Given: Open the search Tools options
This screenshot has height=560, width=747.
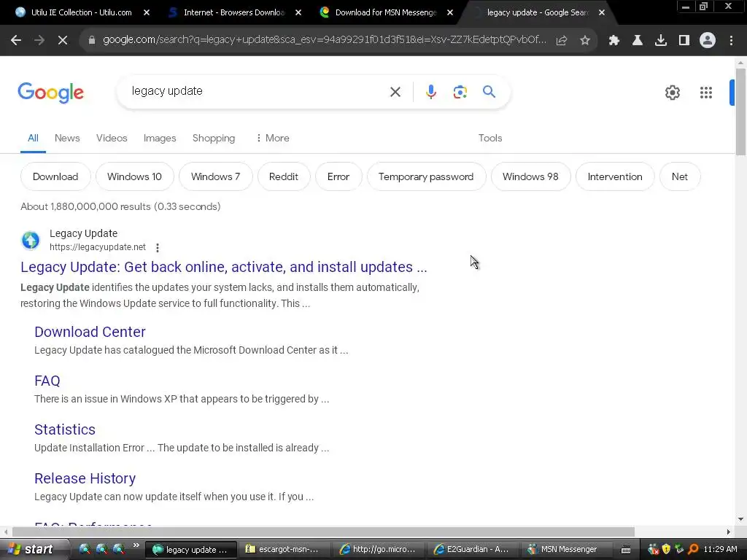Looking at the screenshot, I should coord(489,138).
